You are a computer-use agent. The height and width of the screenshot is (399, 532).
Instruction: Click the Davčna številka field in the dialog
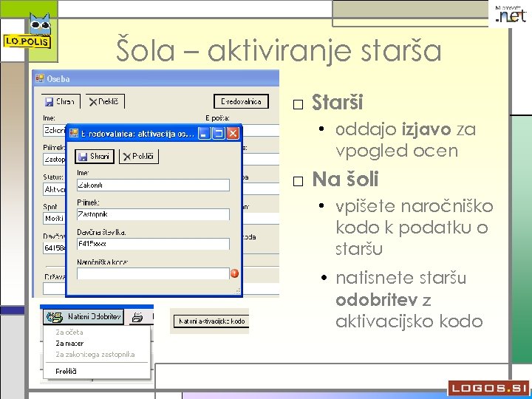[x=153, y=244]
